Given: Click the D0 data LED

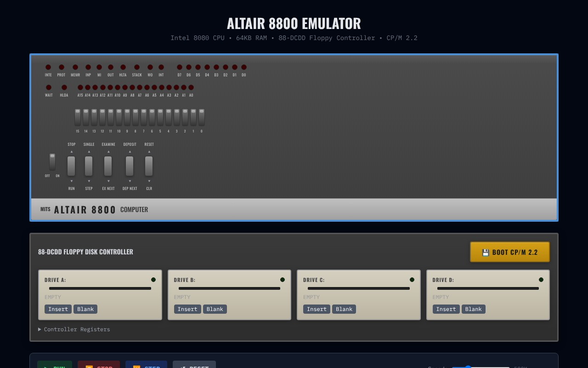Looking at the screenshot, I should (x=244, y=67).
